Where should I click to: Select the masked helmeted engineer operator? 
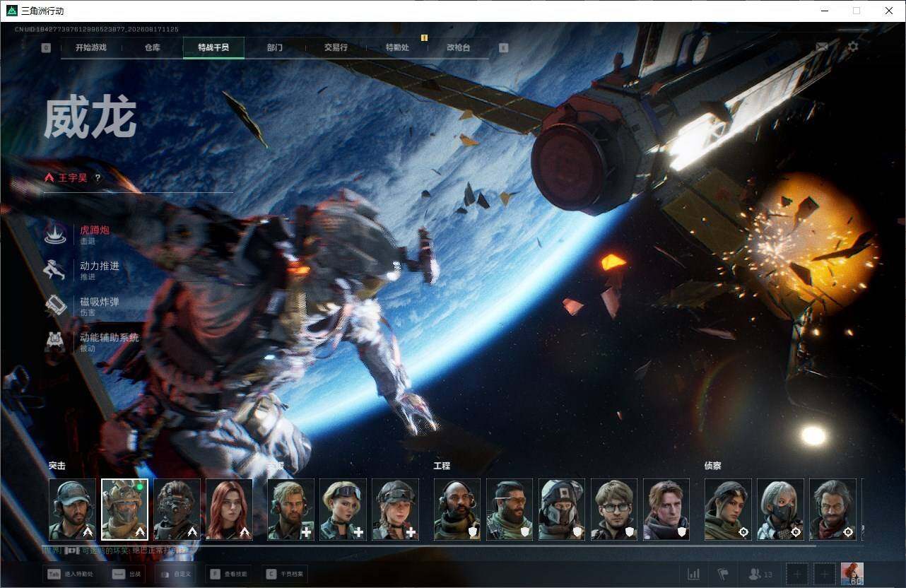(x=562, y=510)
